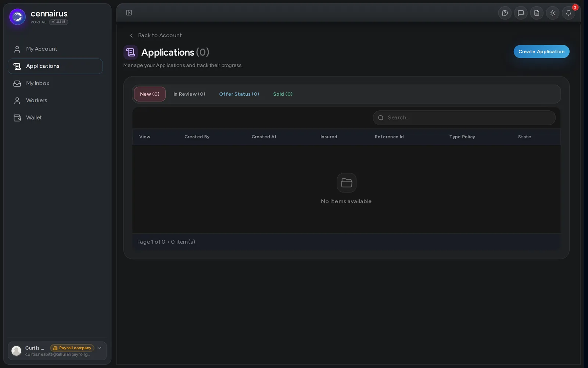Viewport: 588px width, 368px height.
Task: Click Back to Account link
Action: click(156, 35)
